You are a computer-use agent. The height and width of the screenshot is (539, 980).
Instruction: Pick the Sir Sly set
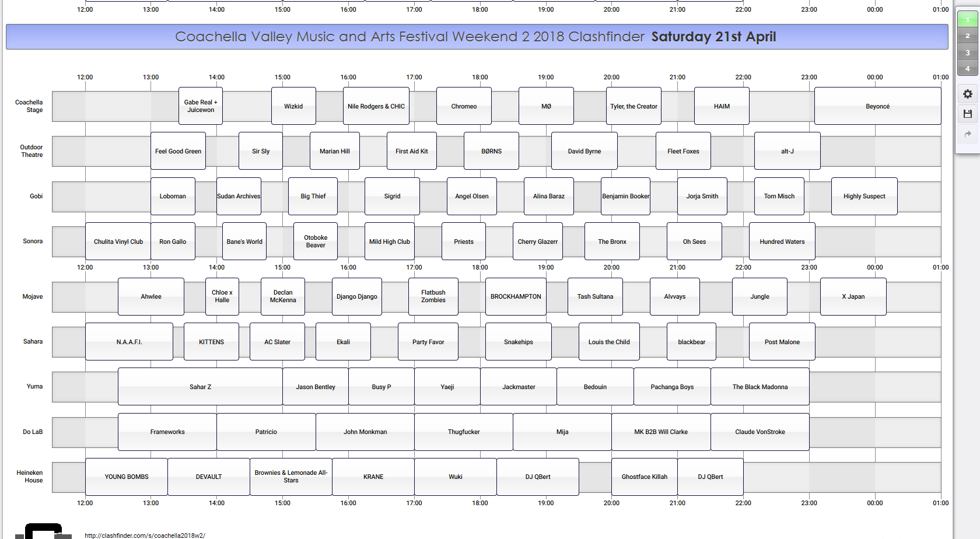pos(261,151)
